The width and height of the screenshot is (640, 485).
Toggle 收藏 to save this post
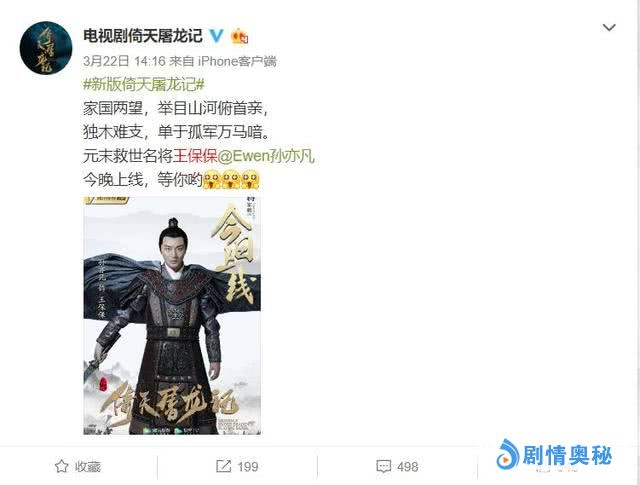pyautogui.click(x=78, y=466)
